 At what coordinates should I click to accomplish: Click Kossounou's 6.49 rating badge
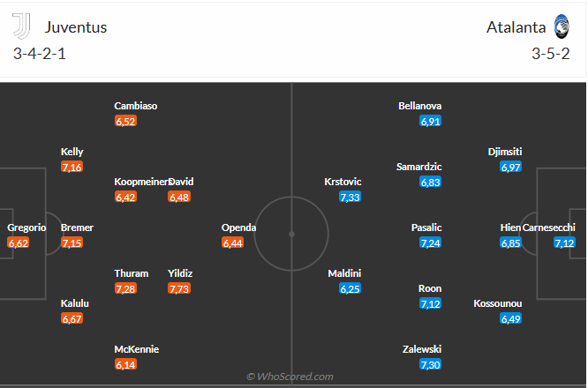tap(510, 318)
